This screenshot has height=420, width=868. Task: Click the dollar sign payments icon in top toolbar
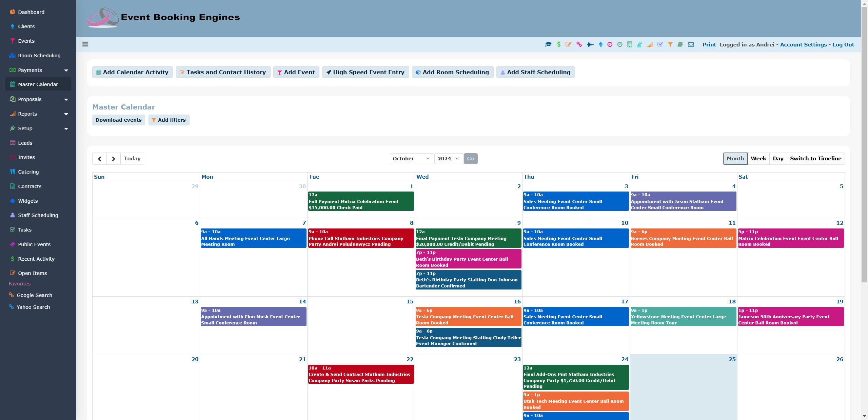[x=559, y=44]
